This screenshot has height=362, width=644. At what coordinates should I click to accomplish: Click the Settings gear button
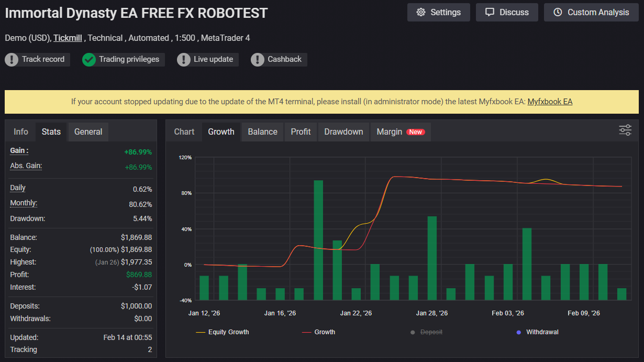(x=438, y=12)
